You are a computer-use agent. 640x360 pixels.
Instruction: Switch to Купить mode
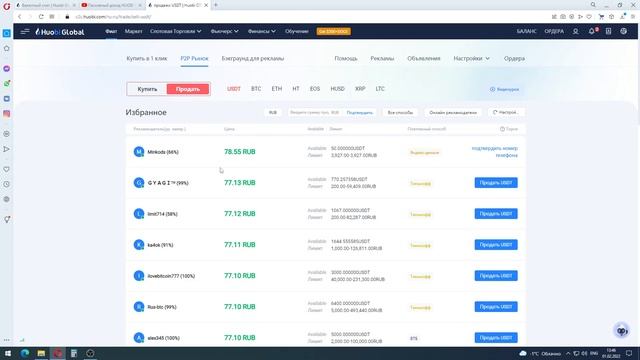pos(147,89)
